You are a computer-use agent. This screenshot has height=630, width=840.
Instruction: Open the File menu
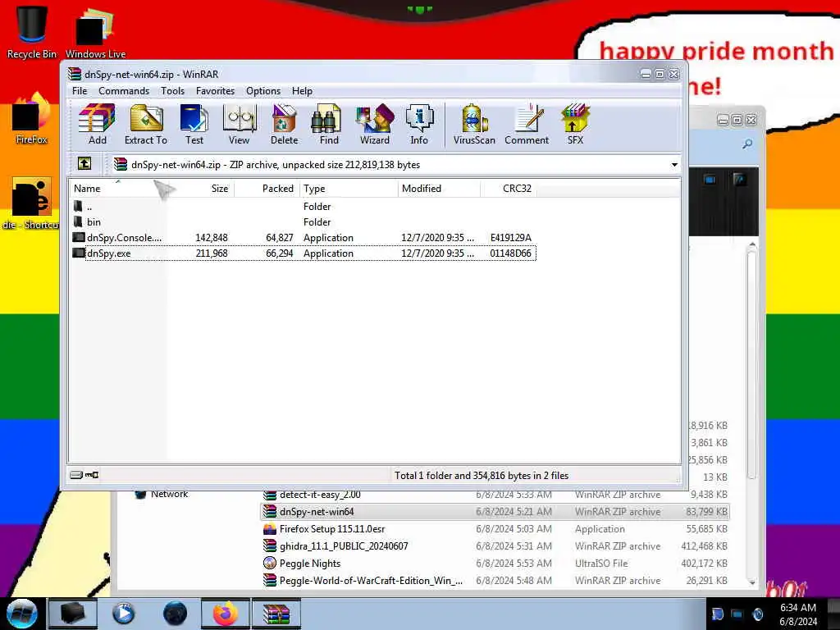point(80,91)
